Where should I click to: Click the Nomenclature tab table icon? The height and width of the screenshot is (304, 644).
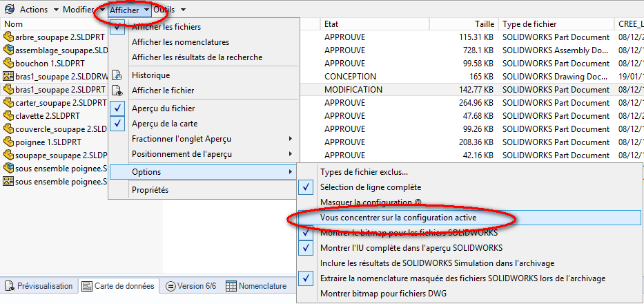231,286
